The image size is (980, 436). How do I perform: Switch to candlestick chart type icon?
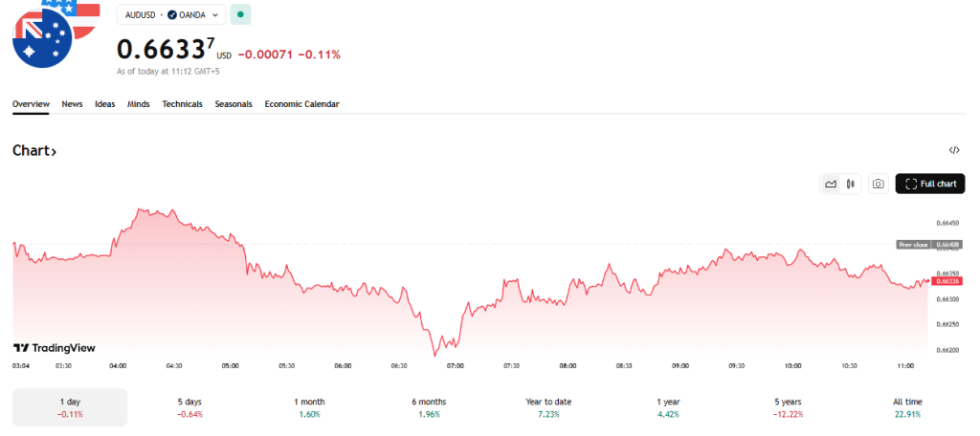coord(850,184)
